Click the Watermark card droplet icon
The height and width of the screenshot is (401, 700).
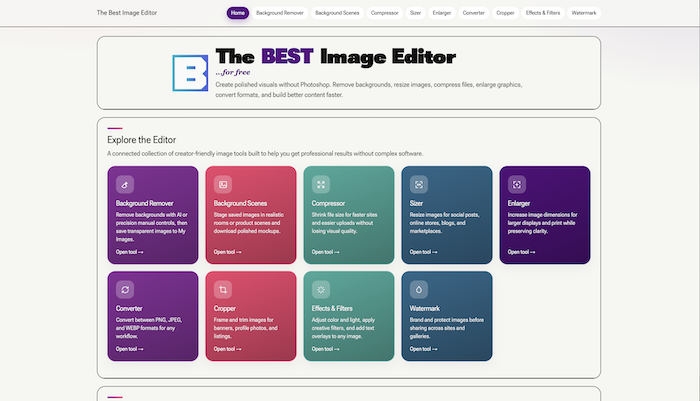pyautogui.click(x=419, y=289)
